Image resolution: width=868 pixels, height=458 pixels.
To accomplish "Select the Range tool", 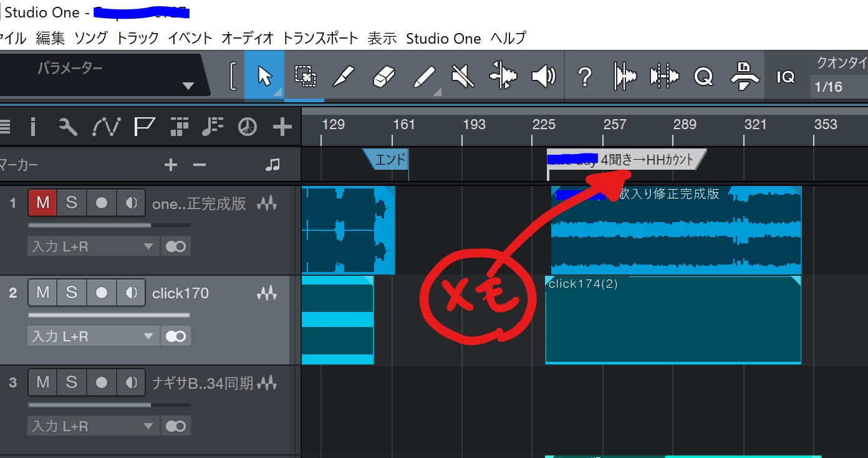I will 305,76.
